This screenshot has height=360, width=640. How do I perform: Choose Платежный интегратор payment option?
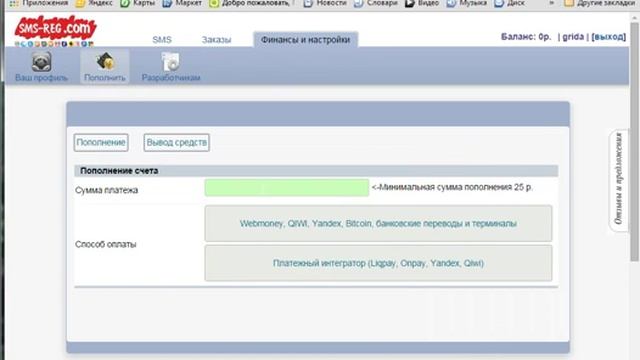pos(378,263)
